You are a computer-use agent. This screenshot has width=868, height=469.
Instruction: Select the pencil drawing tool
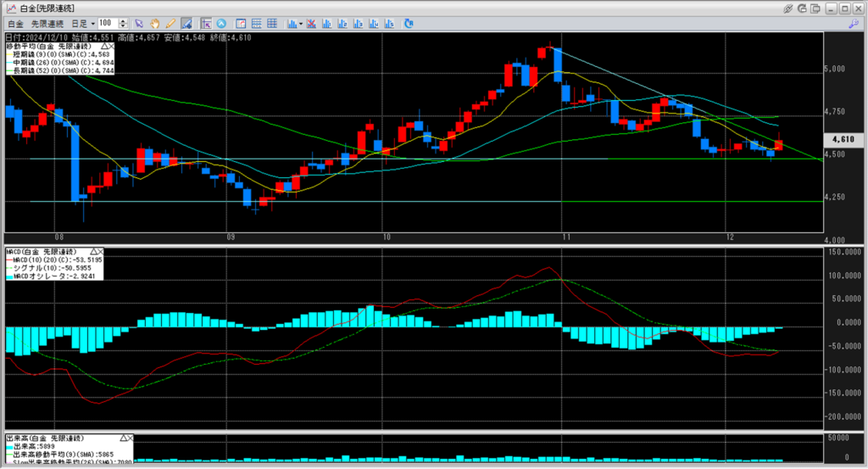tap(170, 23)
